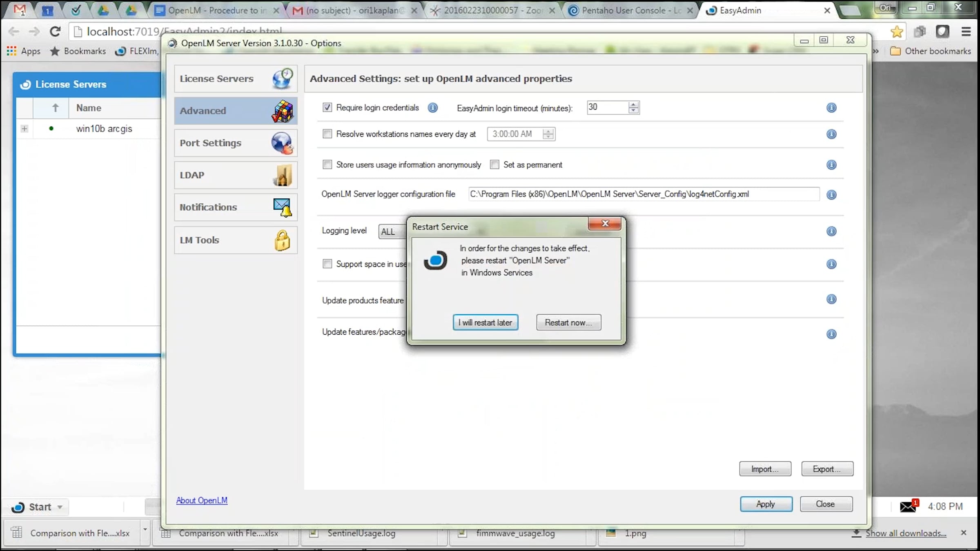Click login timeout spinner arrows
This screenshot has width=980, height=551.
[633, 107]
